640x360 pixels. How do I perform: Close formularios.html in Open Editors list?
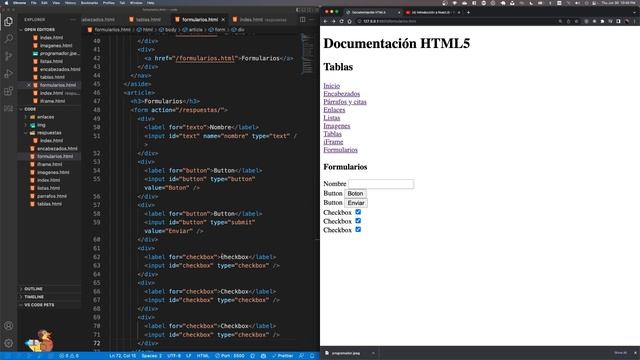29,85
